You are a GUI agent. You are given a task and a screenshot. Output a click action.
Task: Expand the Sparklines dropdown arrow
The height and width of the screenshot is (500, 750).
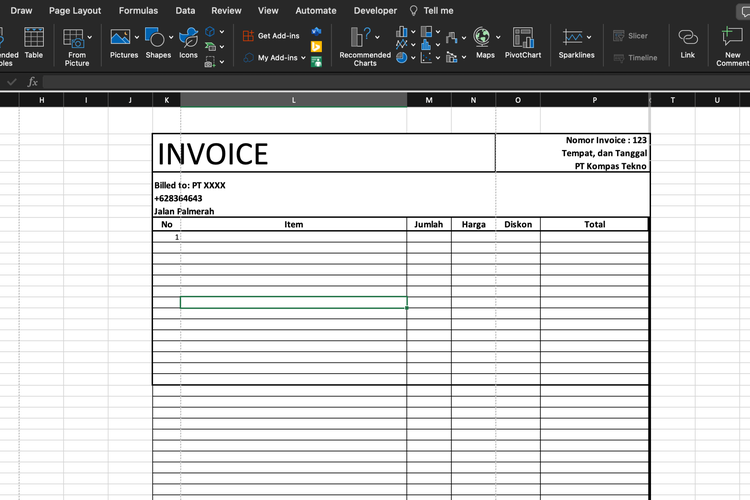point(589,37)
